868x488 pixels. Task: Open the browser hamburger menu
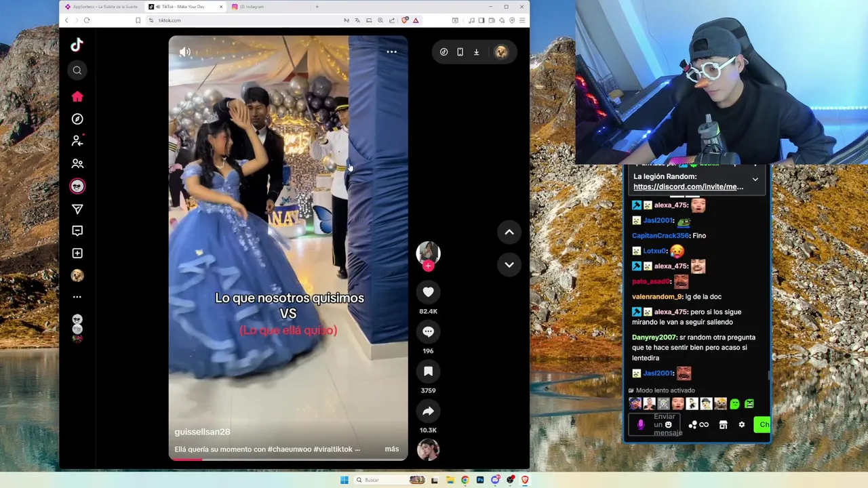(x=521, y=20)
